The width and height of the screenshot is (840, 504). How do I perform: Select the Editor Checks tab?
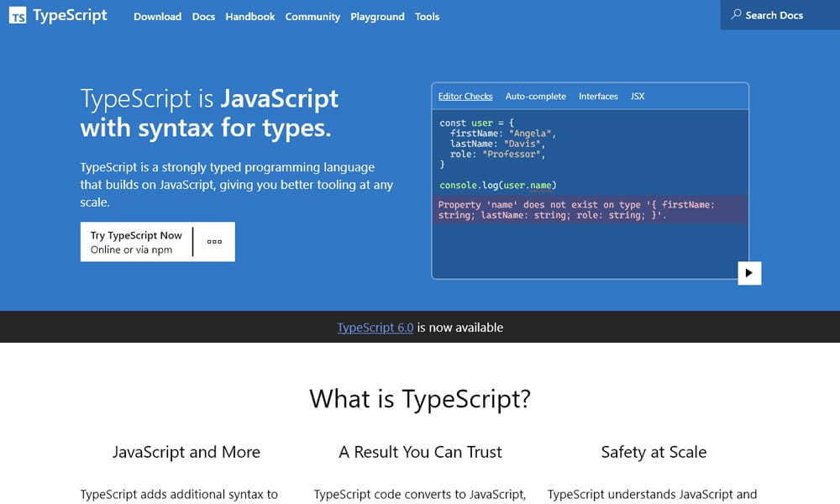(465, 97)
